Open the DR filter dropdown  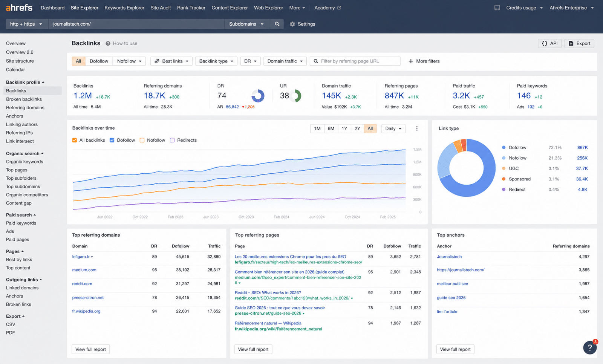pyautogui.click(x=251, y=61)
